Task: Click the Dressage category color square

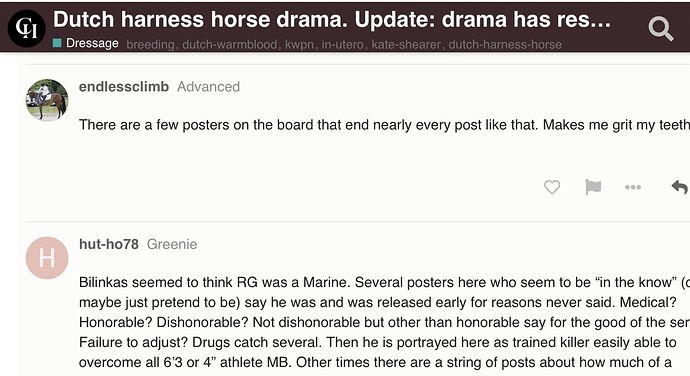Action: click(57, 43)
